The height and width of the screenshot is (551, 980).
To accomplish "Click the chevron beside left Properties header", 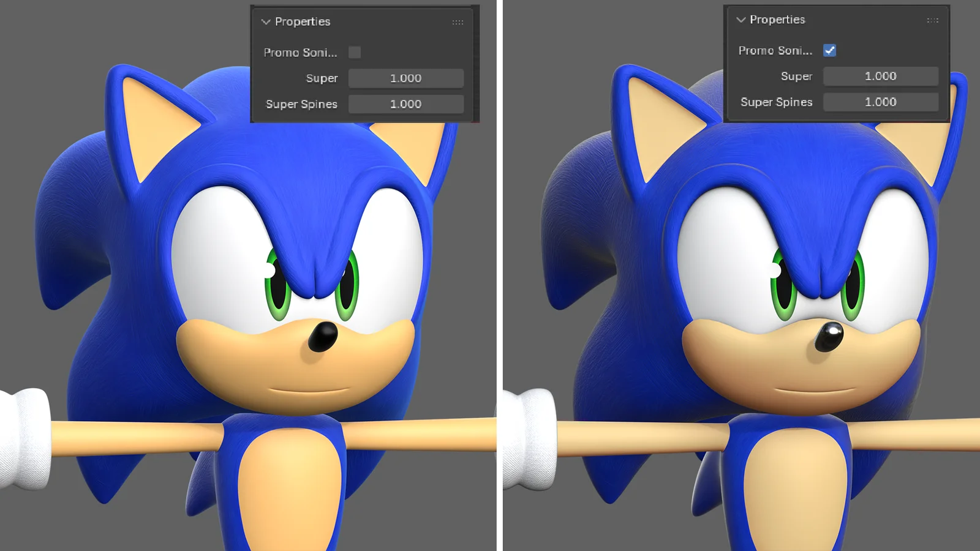I will (x=265, y=21).
